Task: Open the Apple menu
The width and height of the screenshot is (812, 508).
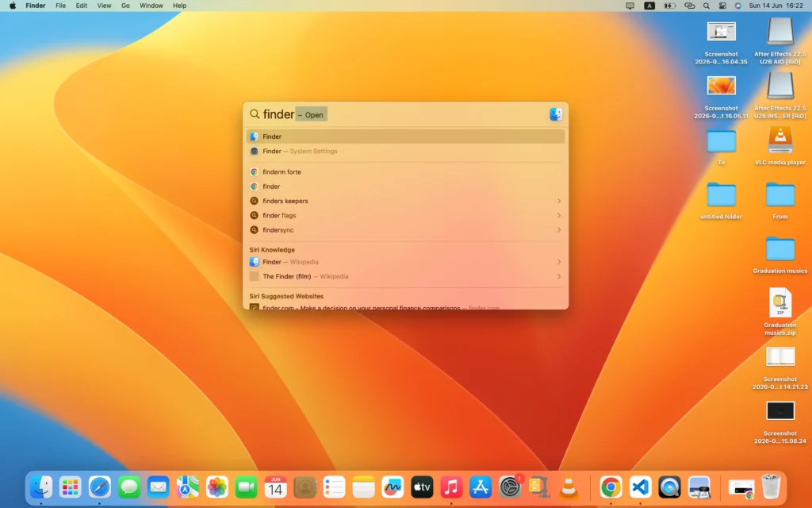Action: pyautogui.click(x=13, y=6)
